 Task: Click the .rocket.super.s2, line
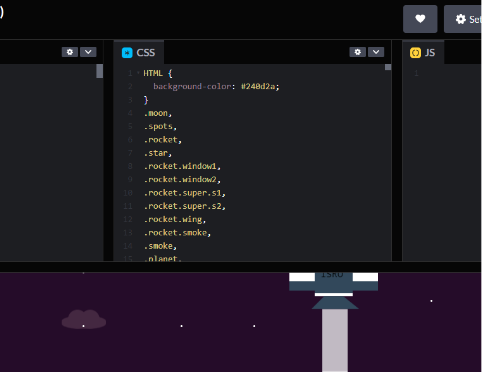185,206
